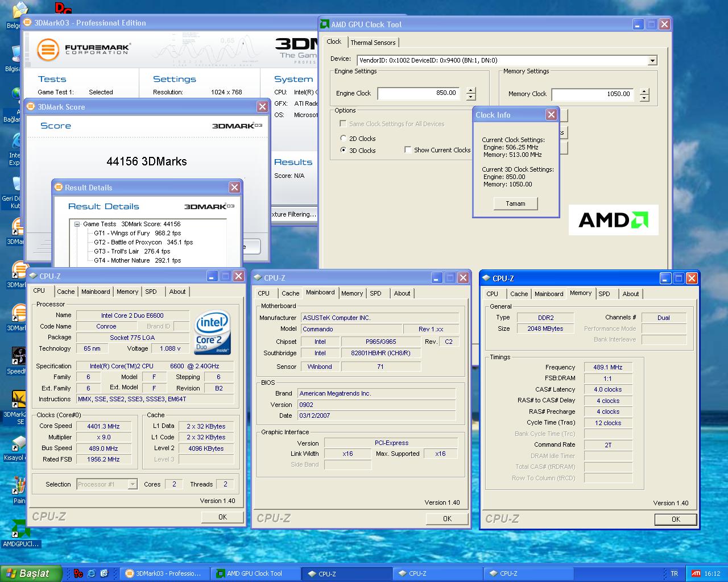Open the Processor #1 selection dropdown
This screenshot has height=582, width=728.
tap(133, 484)
